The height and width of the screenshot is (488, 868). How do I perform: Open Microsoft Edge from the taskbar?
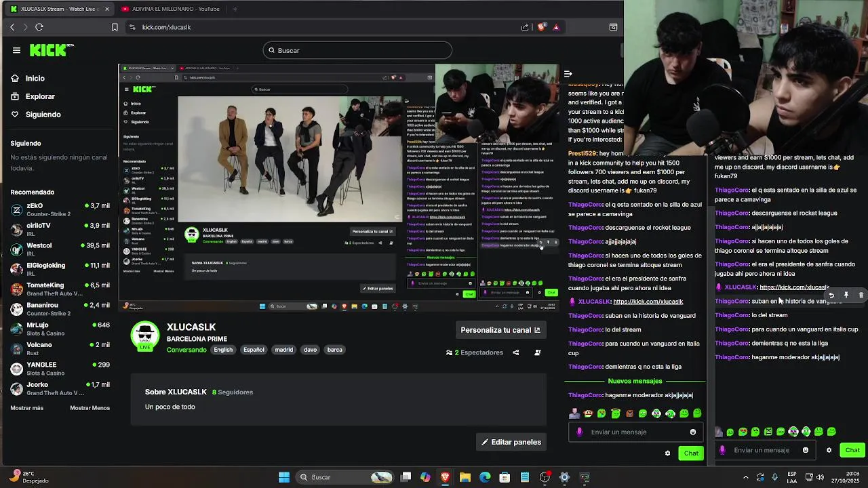485,477
